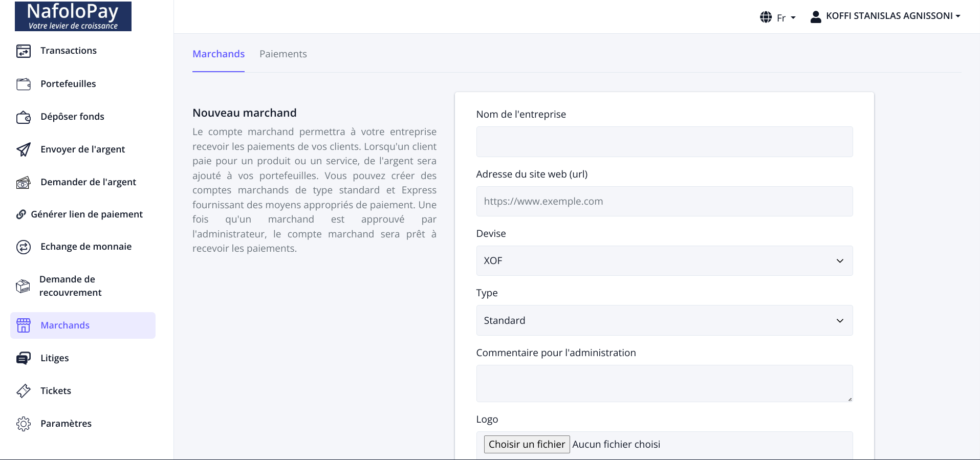Click the Logo field label
This screenshot has height=460, width=980.
pyautogui.click(x=487, y=420)
